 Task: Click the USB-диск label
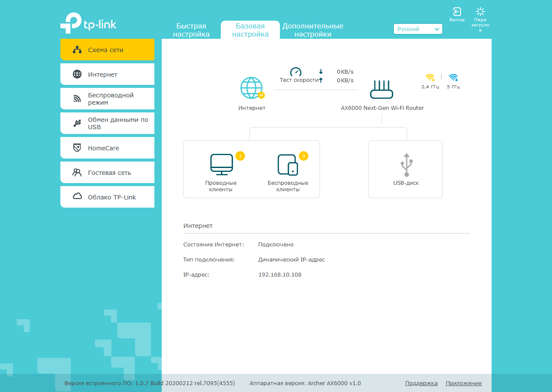(406, 183)
